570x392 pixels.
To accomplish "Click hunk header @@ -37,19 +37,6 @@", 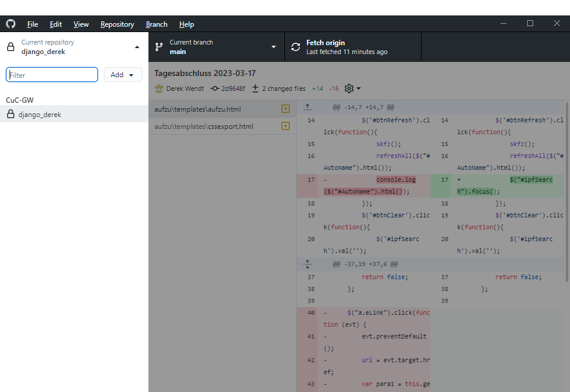I will click(365, 264).
